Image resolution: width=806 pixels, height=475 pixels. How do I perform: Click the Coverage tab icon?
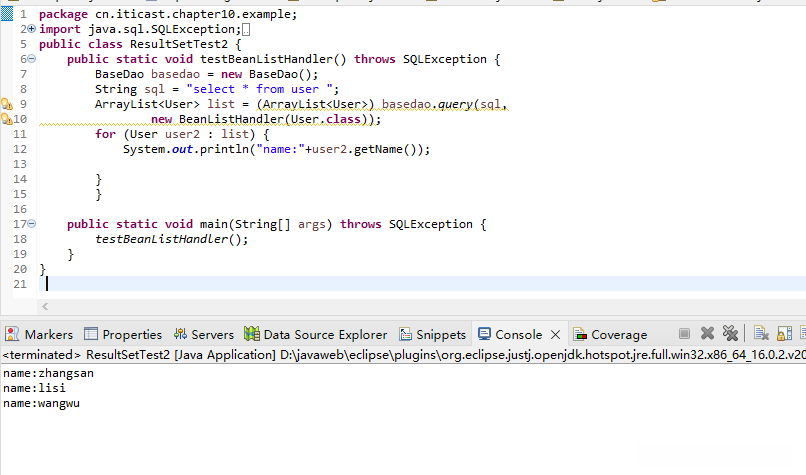coord(580,334)
